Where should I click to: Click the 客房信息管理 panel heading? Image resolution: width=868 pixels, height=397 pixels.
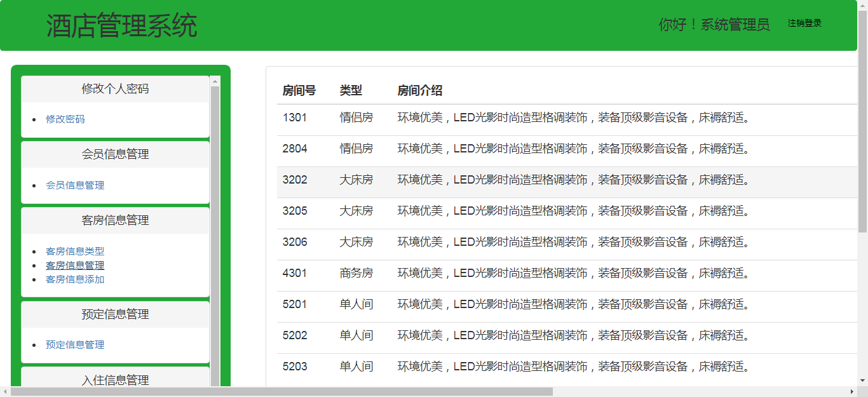pyautogui.click(x=115, y=220)
